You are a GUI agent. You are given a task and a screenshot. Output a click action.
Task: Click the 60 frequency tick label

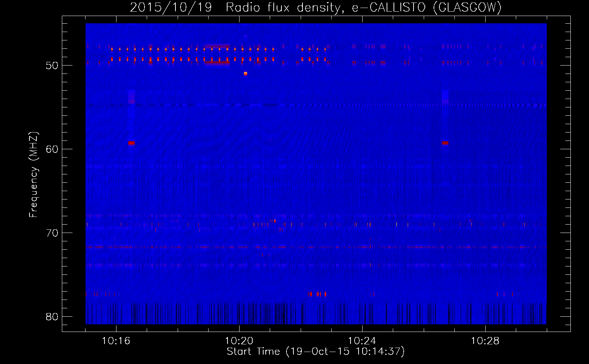click(x=52, y=149)
